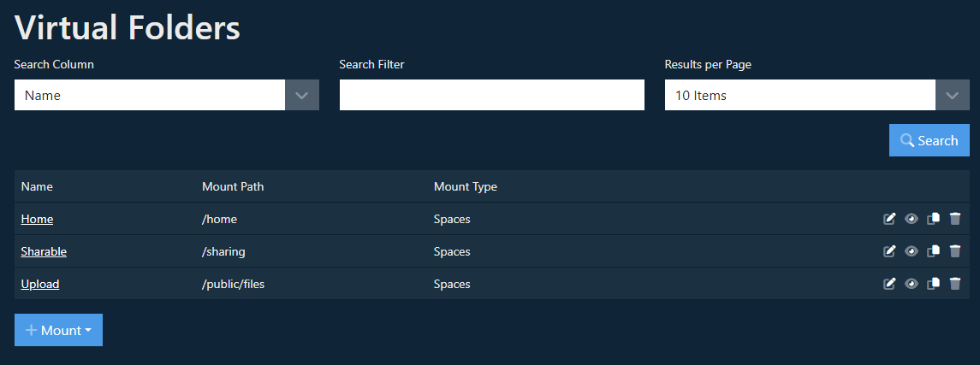
Task: Open the Mount dropdown button
Action: 58,330
